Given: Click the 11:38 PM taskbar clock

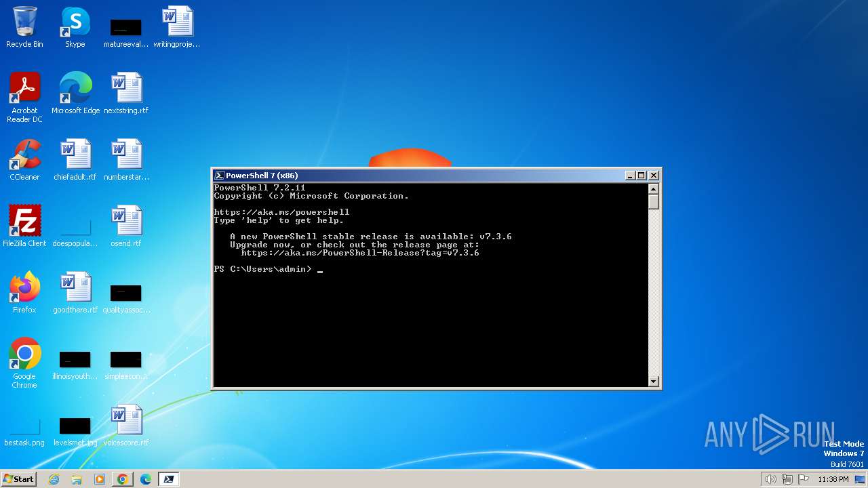Looking at the screenshot, I should tap(833, 479).
